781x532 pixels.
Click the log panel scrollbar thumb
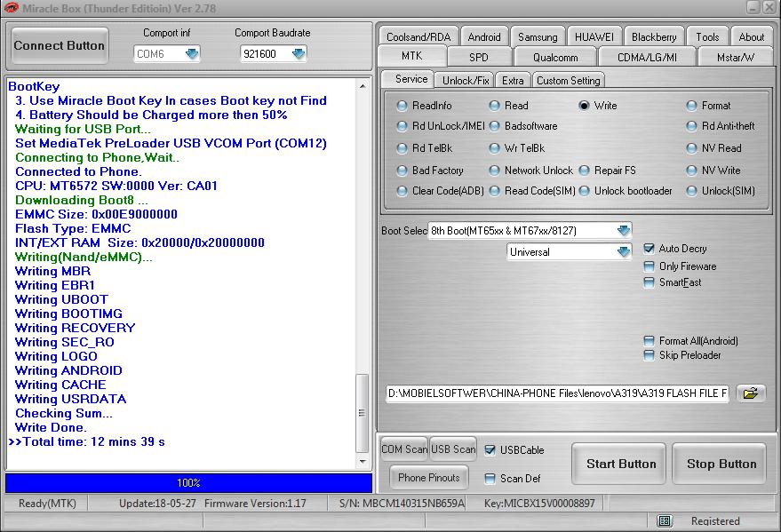pos(363,413)
